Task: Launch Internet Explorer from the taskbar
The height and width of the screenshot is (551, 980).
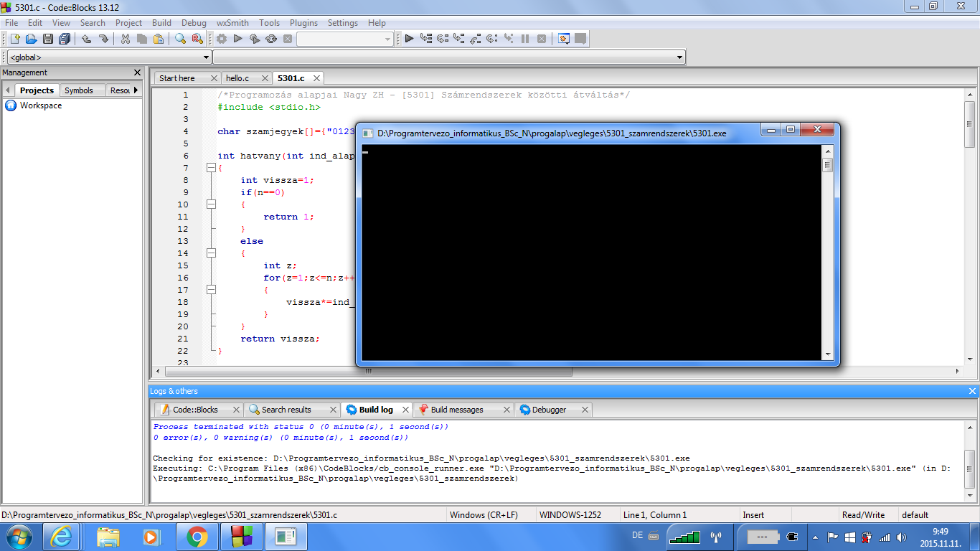Action: 62,537
